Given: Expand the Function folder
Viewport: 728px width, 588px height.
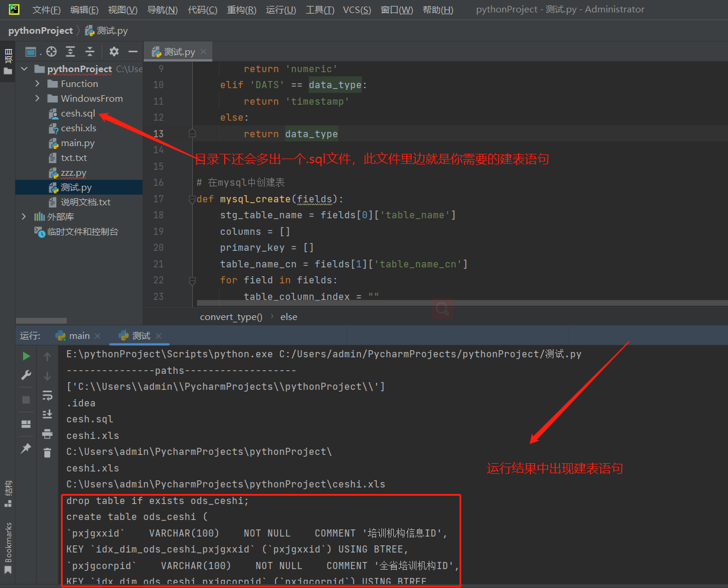Looking at the screenshot, I should 37,83.
